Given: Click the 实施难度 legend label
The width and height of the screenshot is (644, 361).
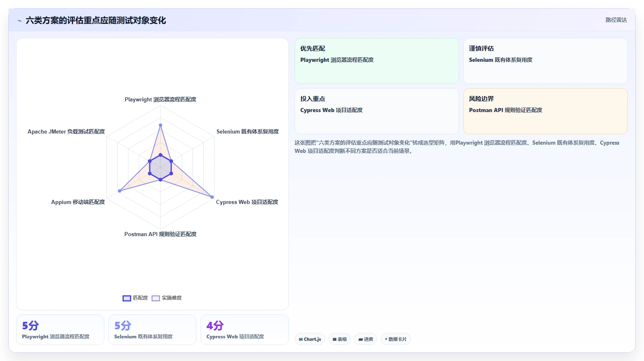Looking at the screenshot, I should pyautogui.click(x=172, y=298).
